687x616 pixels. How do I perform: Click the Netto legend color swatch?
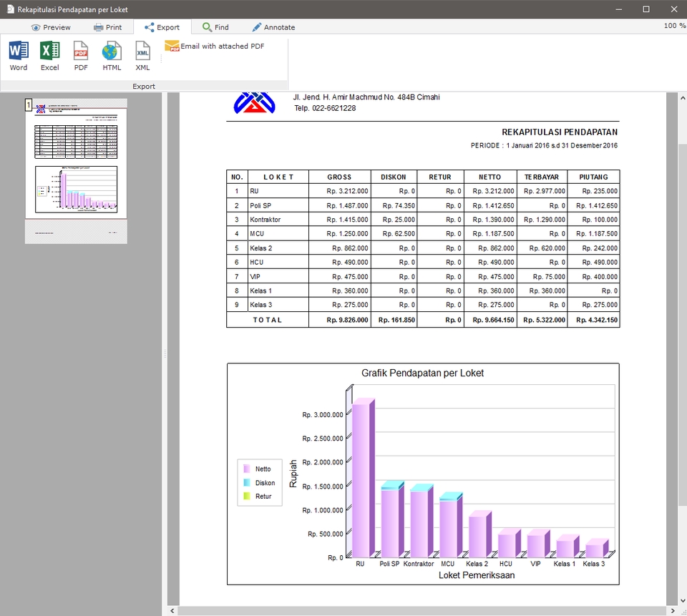click(x=247, y=469)
